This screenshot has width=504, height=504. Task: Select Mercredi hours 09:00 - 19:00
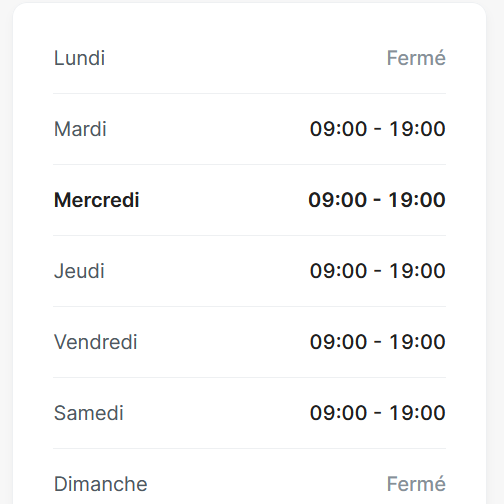click(377, 200)
